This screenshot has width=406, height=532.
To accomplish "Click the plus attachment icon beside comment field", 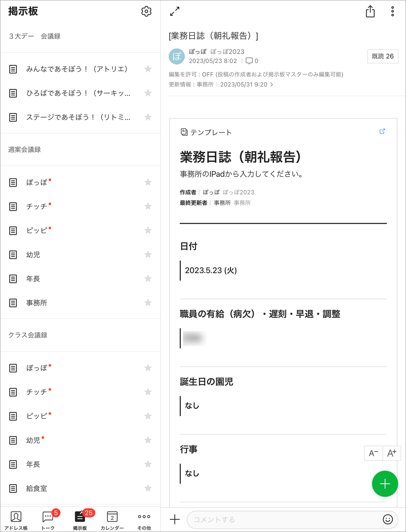I will [175, 519].
